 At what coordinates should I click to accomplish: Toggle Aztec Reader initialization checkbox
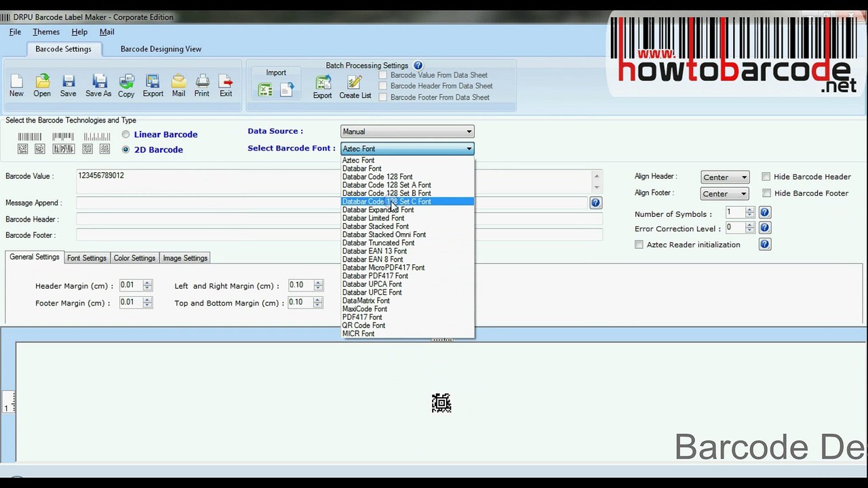click(x=639, y=245)
